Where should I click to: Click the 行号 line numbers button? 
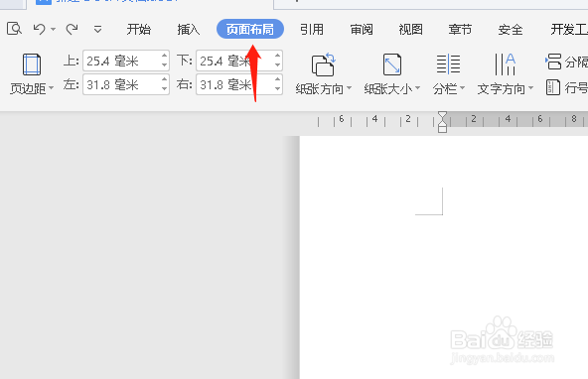(566, 87)
